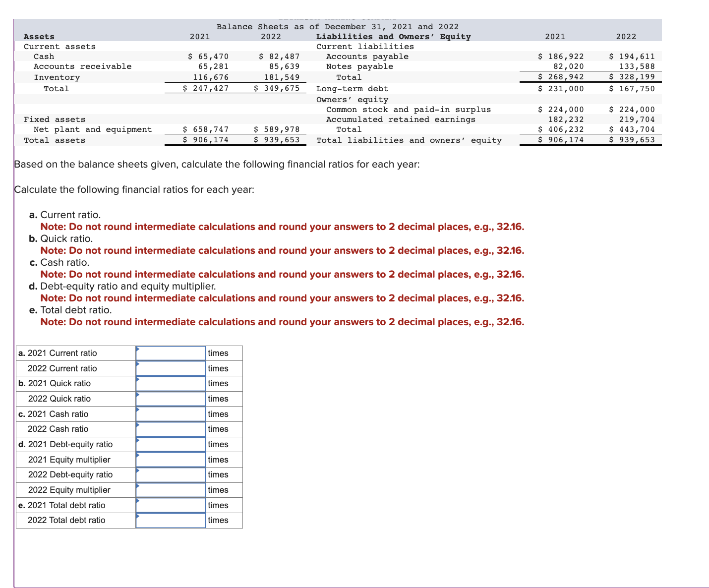This screenshot has width=709, height=588.
Task: Focus the 2021 Quick ratio answer box
Action: tap(171, 383)
